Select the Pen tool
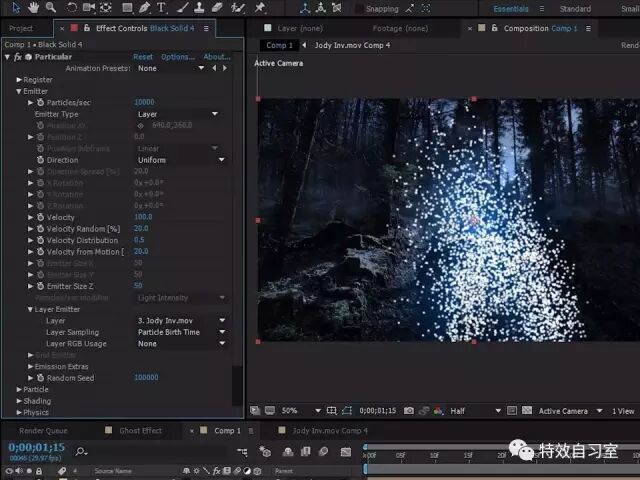 (144, 7)
